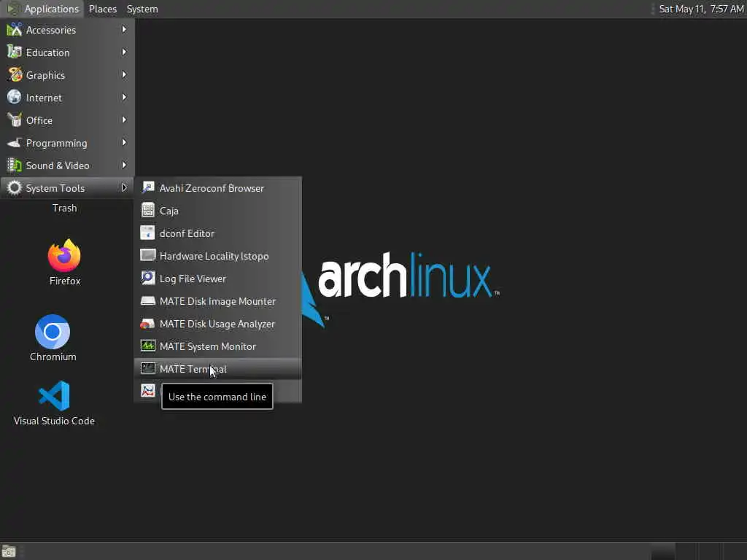The width and height of the screenshot is (747, 560).
Task: Expand the Programming submenu arrow
Action: click(124, 142)
